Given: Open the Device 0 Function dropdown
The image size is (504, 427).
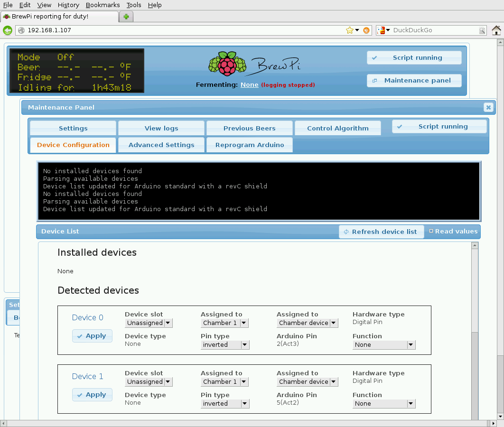Looking at the screenshot, I should [384, 345].
